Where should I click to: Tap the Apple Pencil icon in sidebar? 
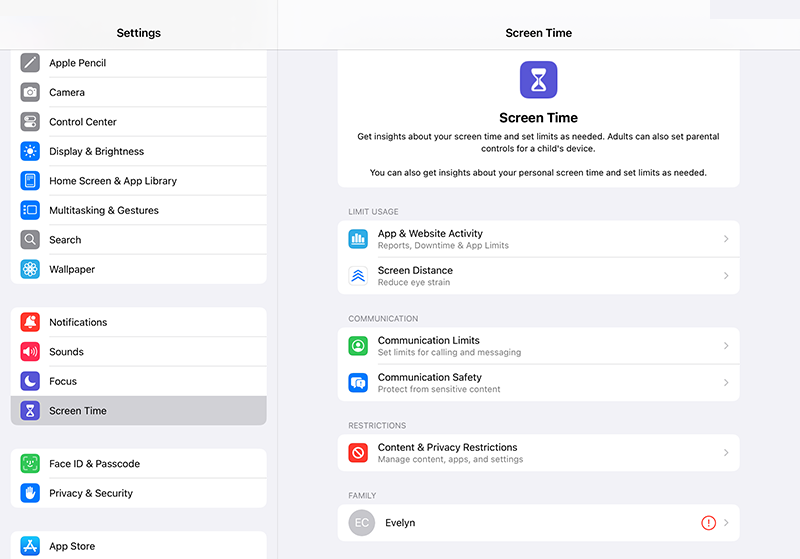click(30, 63)
